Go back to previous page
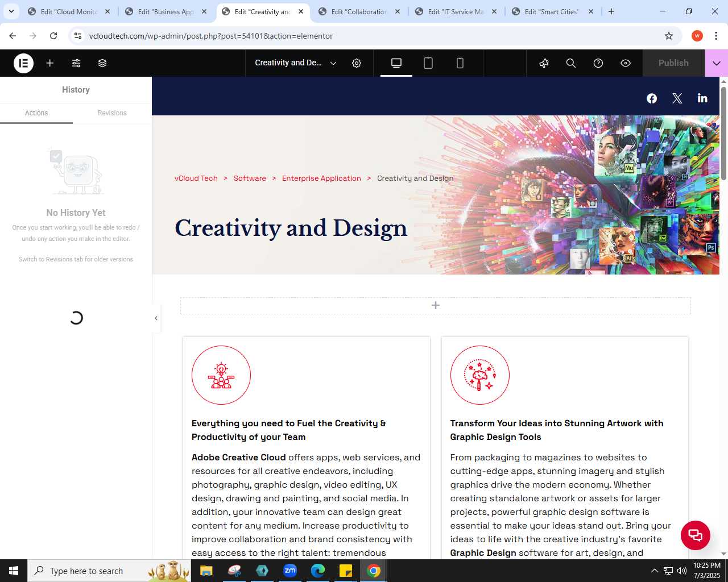The width and height of the screenshot is (728, 582). click(x=13, y=36)
